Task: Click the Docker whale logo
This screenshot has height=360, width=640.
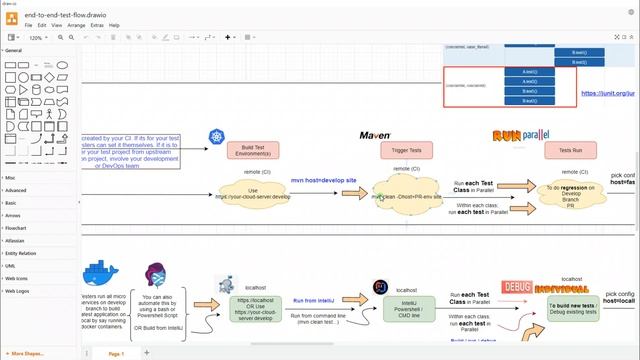Action: pos(100,273)
